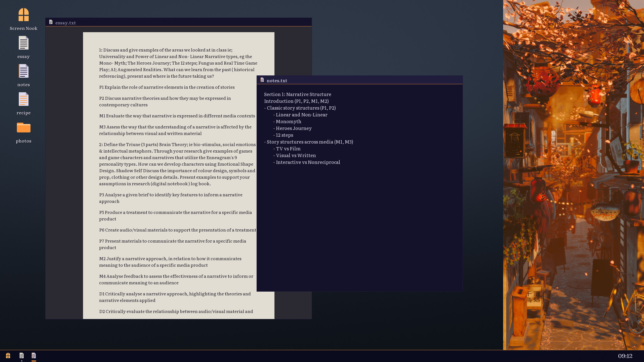
Task: Click the 'P5 Produce a treatment' paragraph
Action: pyautogui.click(x=176, y=216)
